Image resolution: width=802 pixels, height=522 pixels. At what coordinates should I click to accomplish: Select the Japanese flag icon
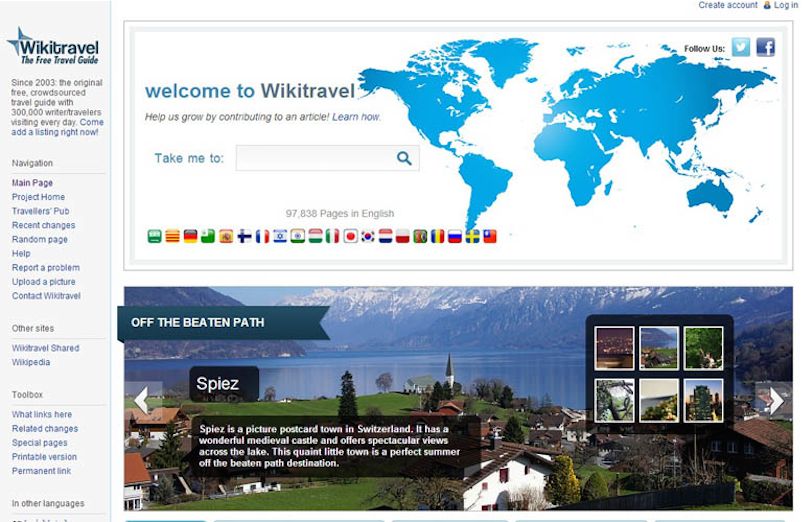(350, 236)
